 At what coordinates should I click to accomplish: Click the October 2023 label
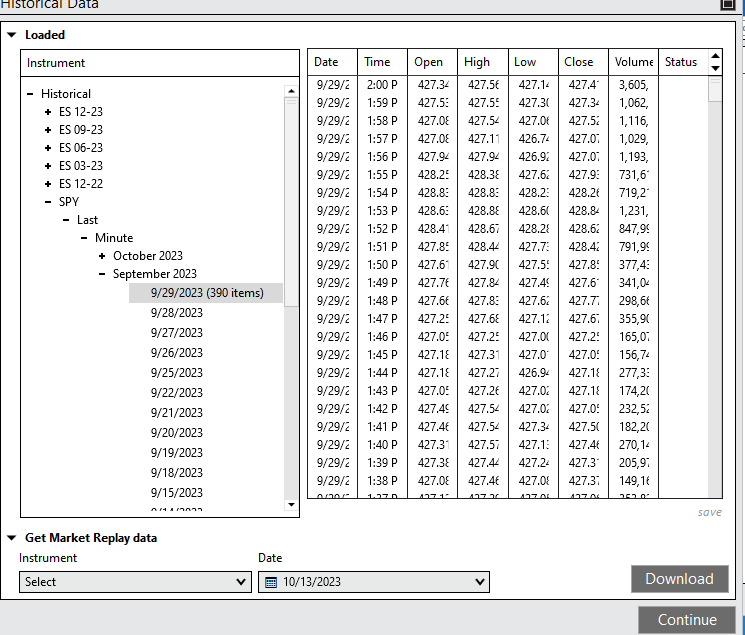point(148,256)
